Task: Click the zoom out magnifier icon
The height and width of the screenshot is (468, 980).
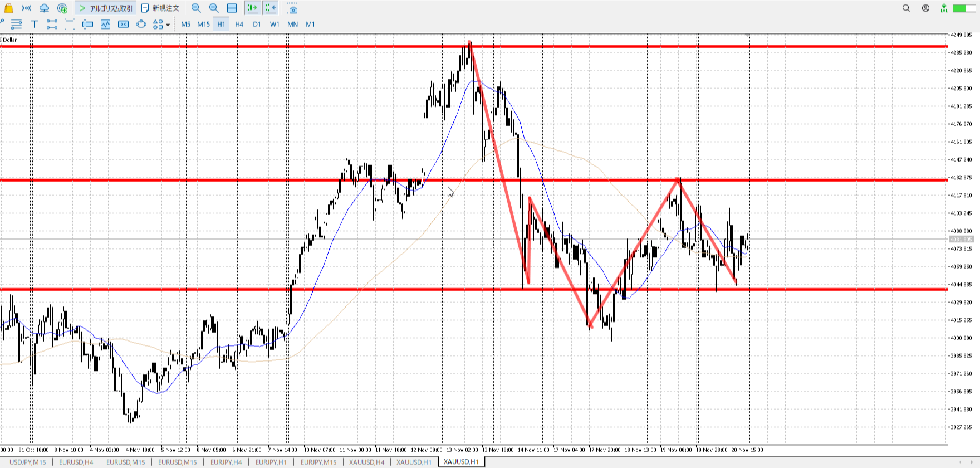Action: point(214,8)
